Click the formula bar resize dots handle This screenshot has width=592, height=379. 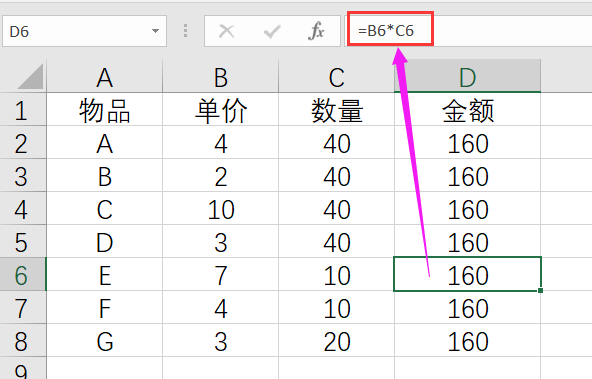tap(185, 31)
